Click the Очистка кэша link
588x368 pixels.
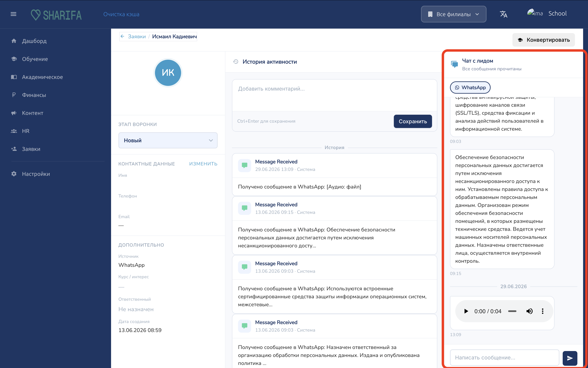point(121,14)
